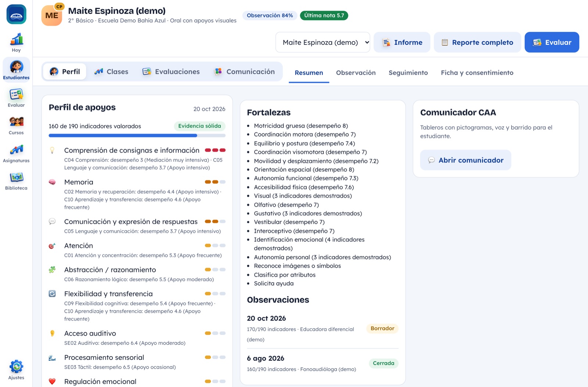Click the target icon beside Atención
This screenshot has width=588, height=387.
point(52,246)
